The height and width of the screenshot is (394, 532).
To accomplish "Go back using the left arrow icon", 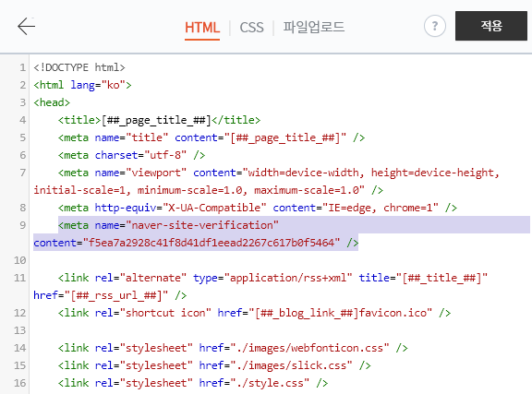I will (x=26, y=26).
